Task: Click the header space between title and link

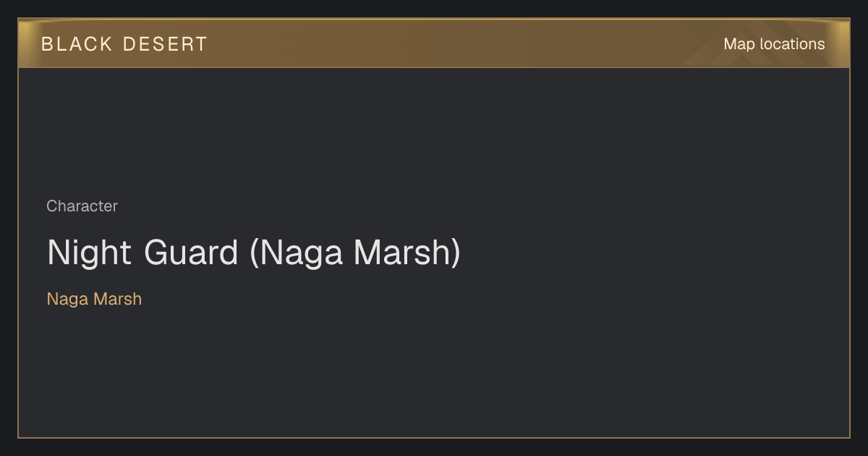Action: click(463, 43)
